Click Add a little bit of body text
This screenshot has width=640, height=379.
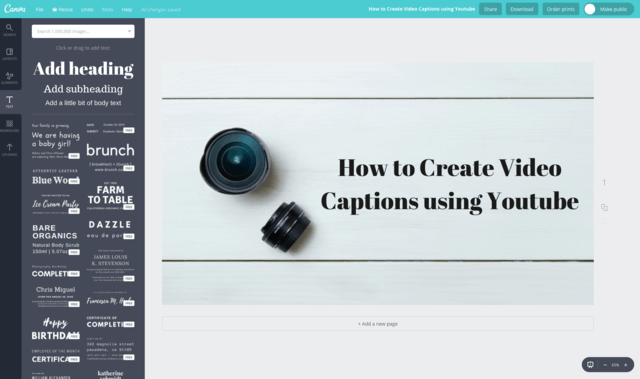83,103
